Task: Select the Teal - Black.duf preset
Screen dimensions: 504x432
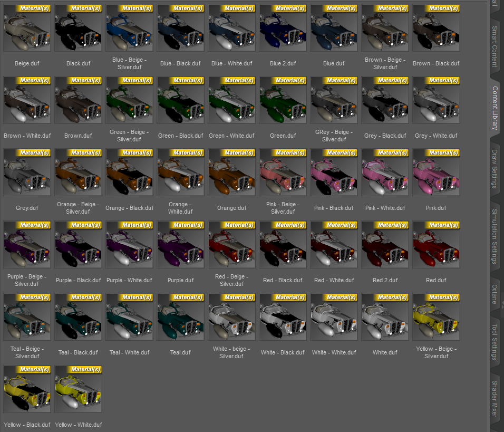Action: (x=78, y=316)
